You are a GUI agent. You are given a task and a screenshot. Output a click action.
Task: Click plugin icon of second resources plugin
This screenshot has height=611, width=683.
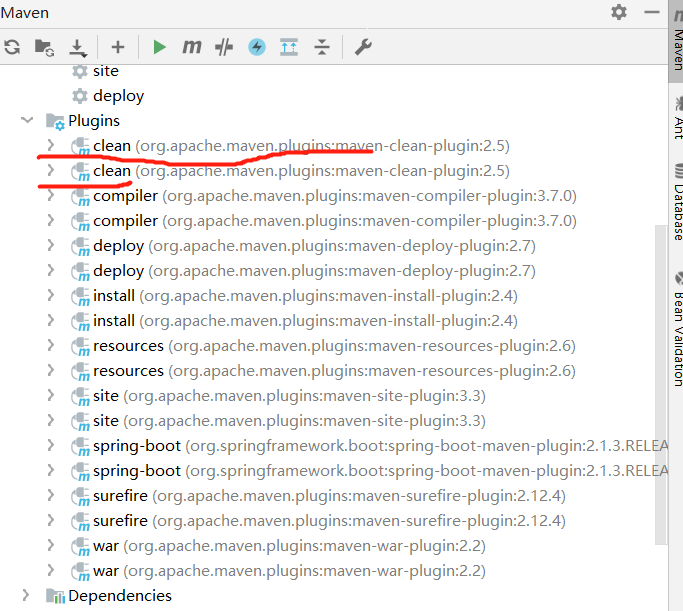[81, 372]
